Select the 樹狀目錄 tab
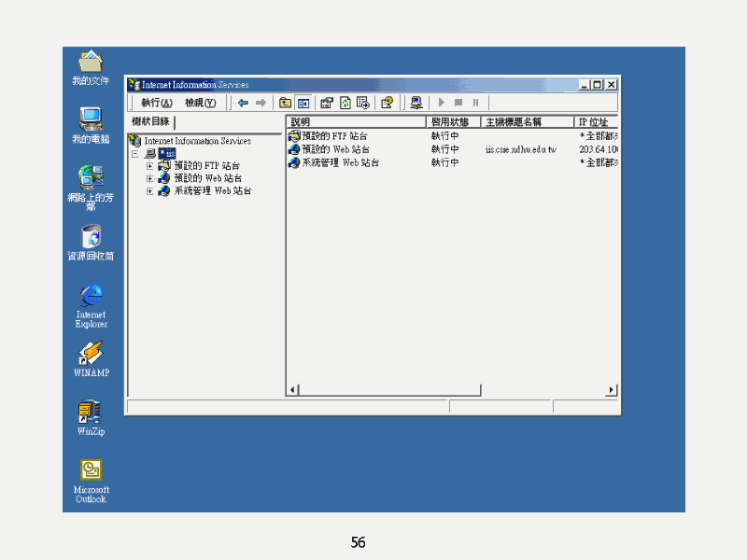 (150, 121)
